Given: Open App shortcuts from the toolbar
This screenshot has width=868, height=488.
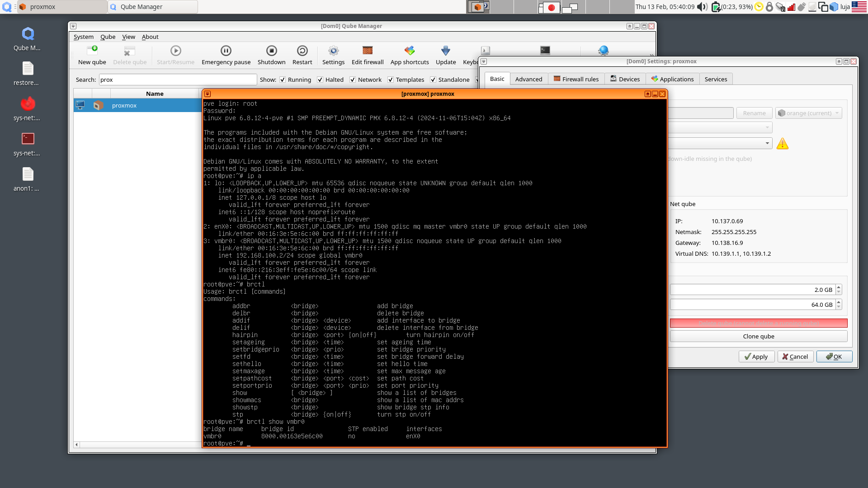Looking at the screenshot, I should tap(410, 55).
